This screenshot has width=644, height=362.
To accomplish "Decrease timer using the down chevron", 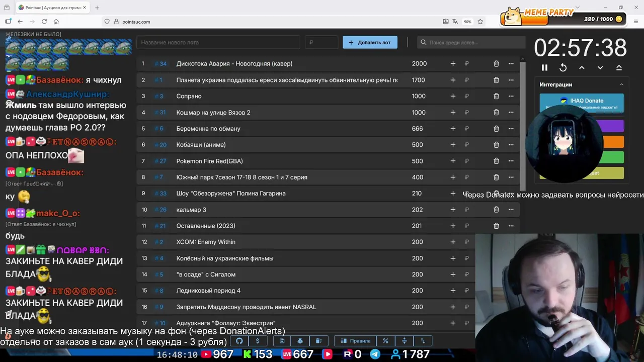I will pos(600,67).
